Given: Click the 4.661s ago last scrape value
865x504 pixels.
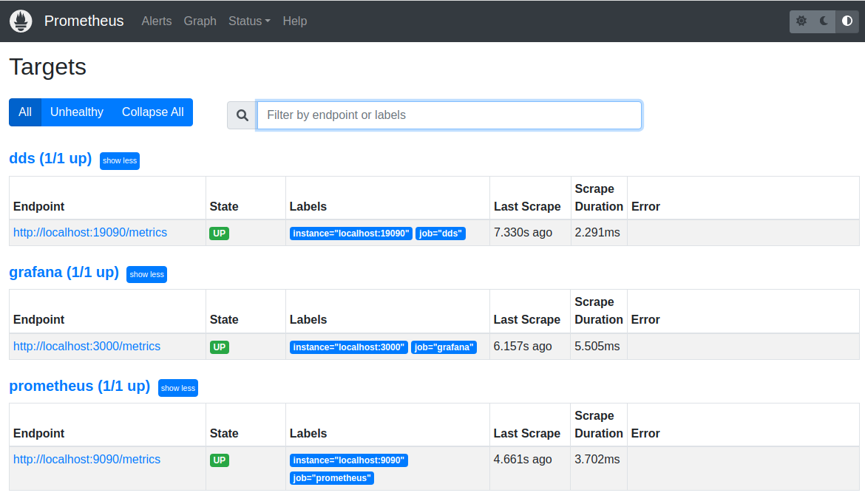Looking at the screenshot, I should coord(523,460).
